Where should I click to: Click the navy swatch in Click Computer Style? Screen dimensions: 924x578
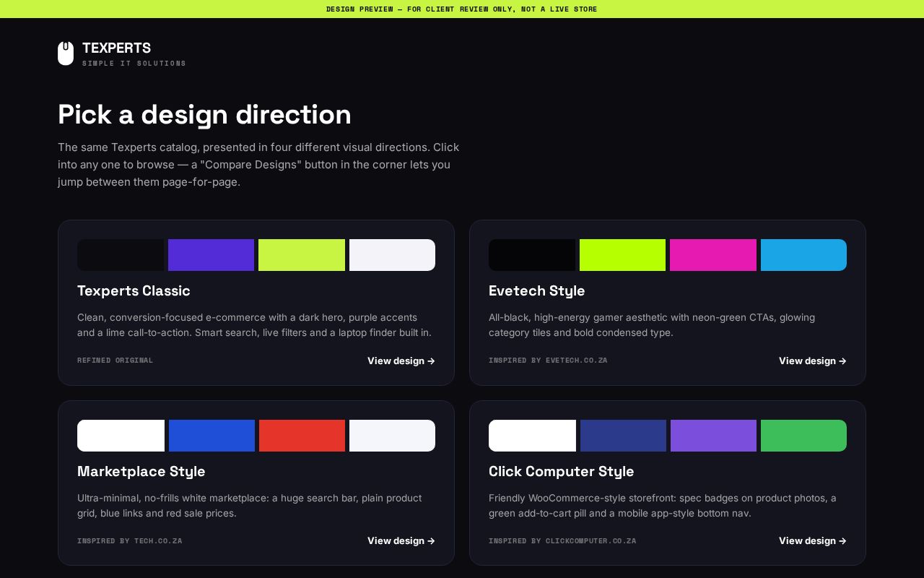pos(623,436)
